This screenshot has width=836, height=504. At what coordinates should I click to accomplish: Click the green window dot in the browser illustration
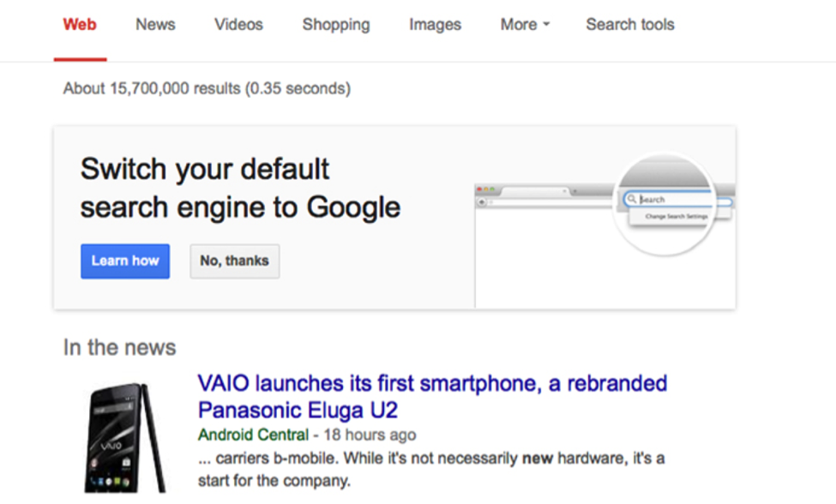[492, 189]
